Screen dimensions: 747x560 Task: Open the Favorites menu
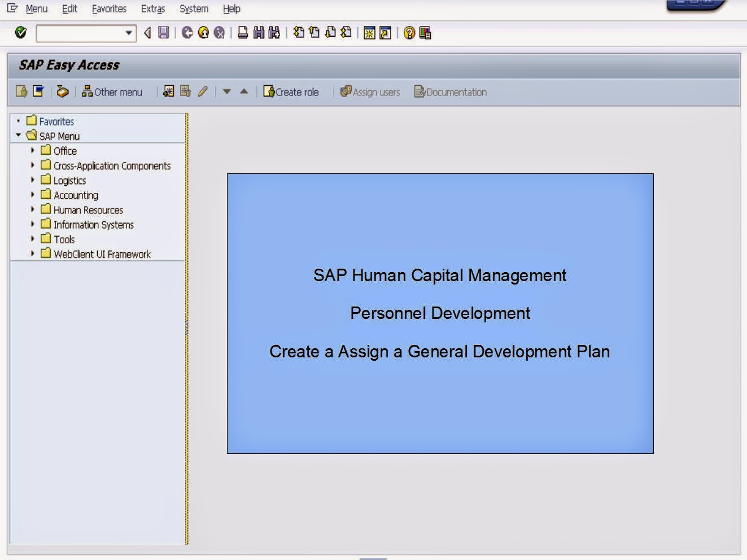coord(108,8)
